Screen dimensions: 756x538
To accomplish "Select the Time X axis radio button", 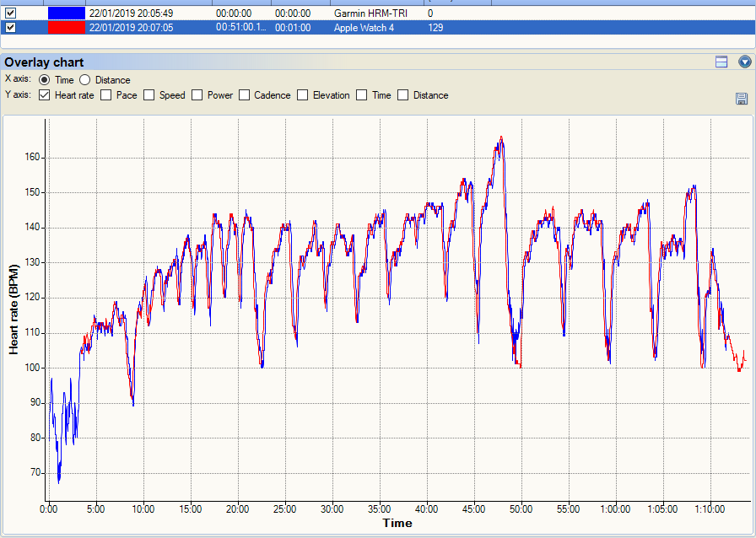I will tap(45, 80).
